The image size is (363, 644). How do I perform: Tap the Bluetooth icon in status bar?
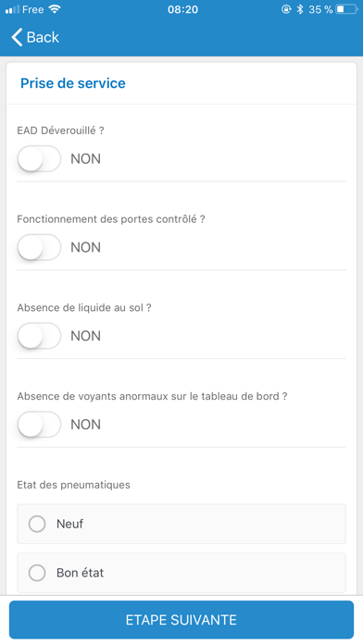300,9
